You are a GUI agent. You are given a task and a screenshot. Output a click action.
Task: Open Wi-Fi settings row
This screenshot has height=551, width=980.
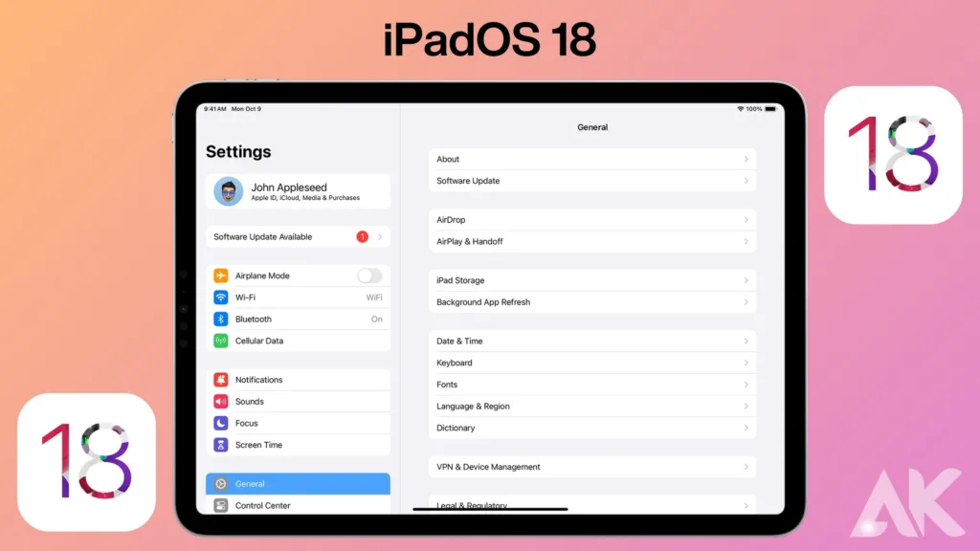click(x=299, y=298)
